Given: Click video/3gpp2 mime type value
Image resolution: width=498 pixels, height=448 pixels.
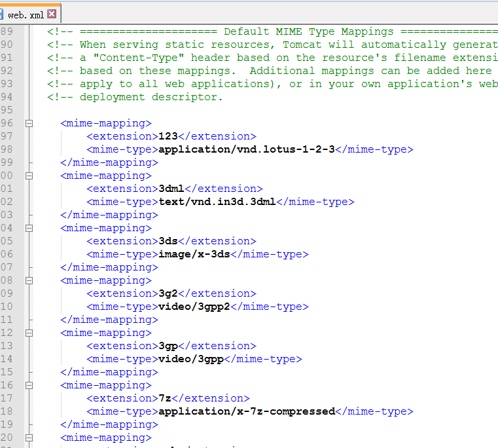Looking at the screenshot, I should (194, 307).
